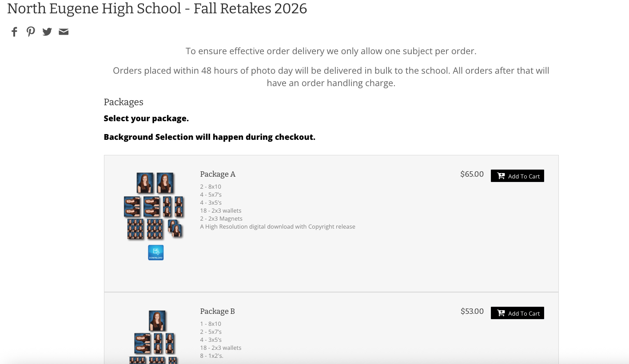Click the one-subject-per-order notice
This screenshot has width=629, height=364.
point(331,51)
